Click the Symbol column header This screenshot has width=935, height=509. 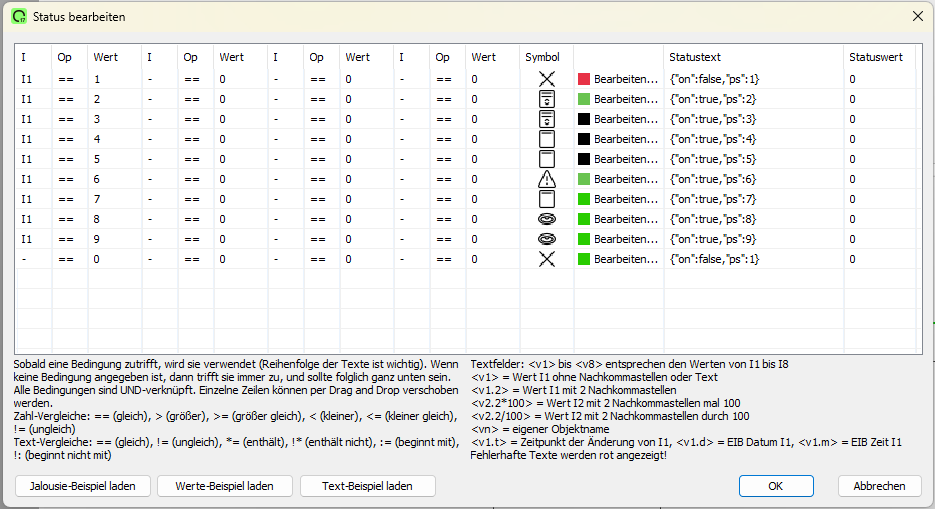pyautogui.click(x=542, y=57)
